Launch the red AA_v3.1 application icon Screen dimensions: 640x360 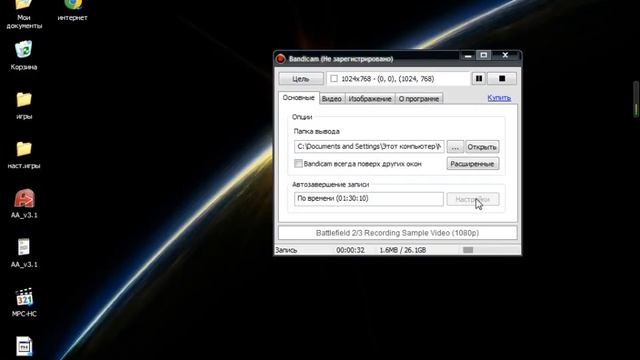point(24,198)
